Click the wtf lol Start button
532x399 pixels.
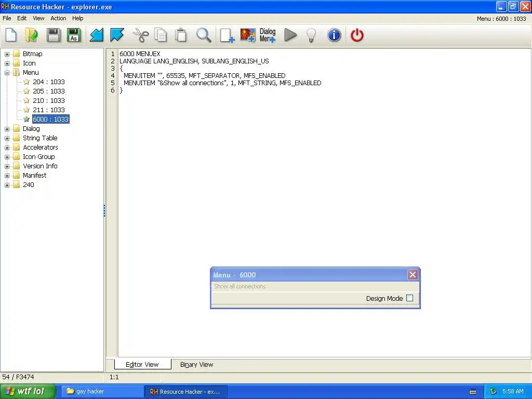[28, 391]
